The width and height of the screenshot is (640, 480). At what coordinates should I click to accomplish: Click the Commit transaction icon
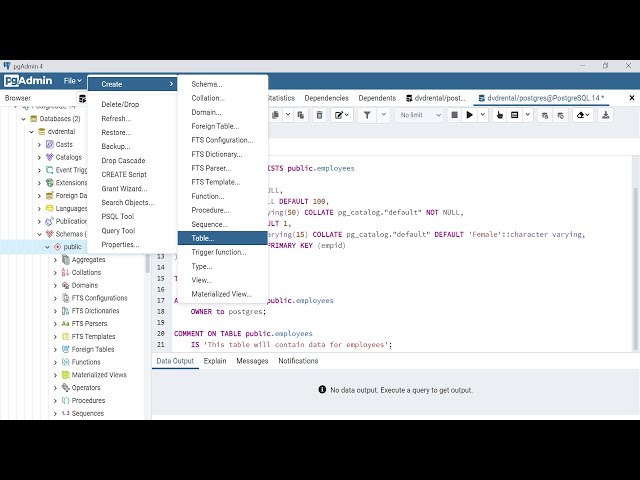pos(545,116)
